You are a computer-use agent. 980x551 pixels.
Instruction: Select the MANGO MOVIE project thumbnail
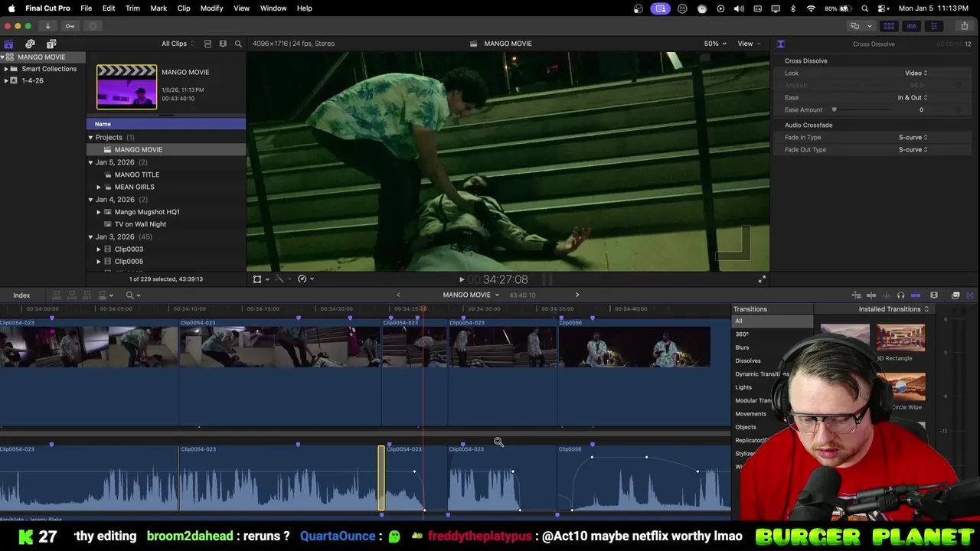pos(126,87)
